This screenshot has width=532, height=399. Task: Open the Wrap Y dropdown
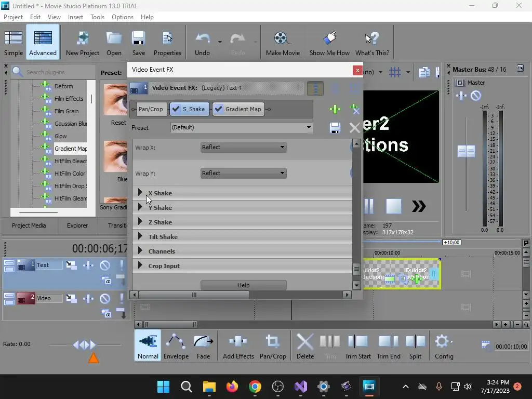(243, 173)
